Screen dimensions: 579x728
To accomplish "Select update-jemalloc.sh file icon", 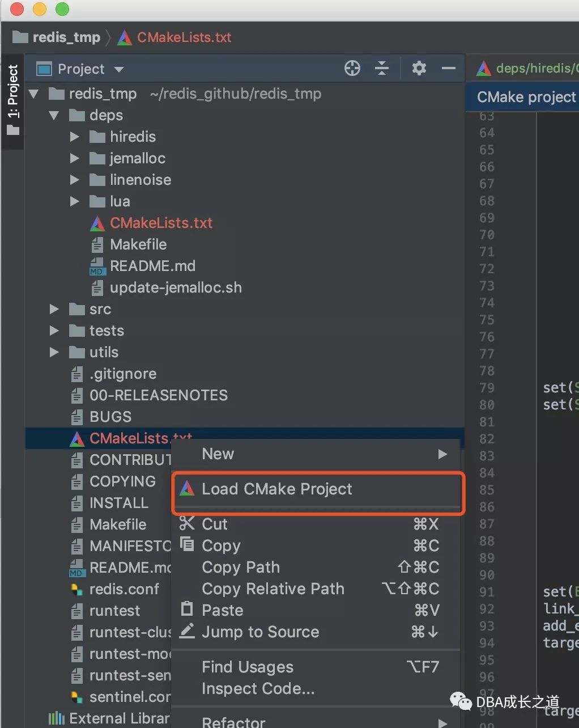I will tap(97, 288).
